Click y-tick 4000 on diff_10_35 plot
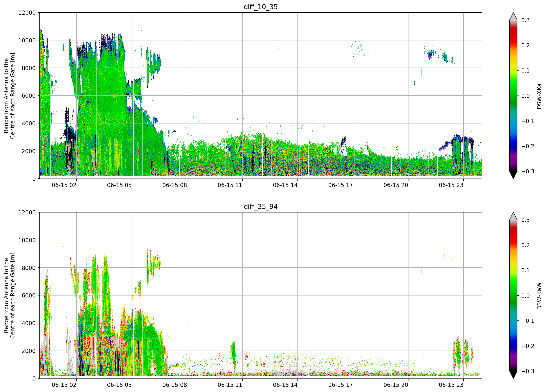This screenshot has width=546, height=392. [x=29, y=123]
